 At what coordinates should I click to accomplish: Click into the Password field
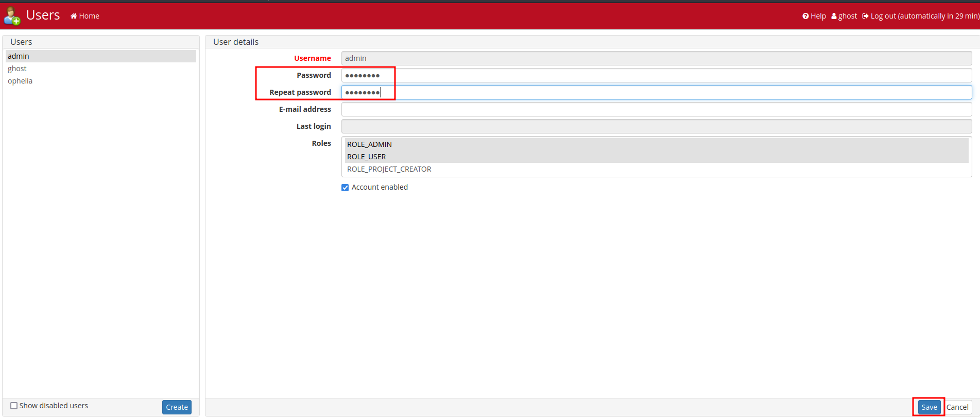tap(657, 75)
